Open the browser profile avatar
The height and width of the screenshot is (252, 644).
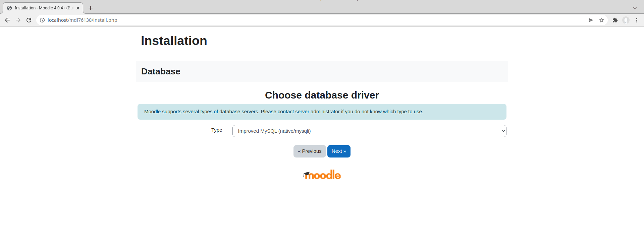point(626,20)
